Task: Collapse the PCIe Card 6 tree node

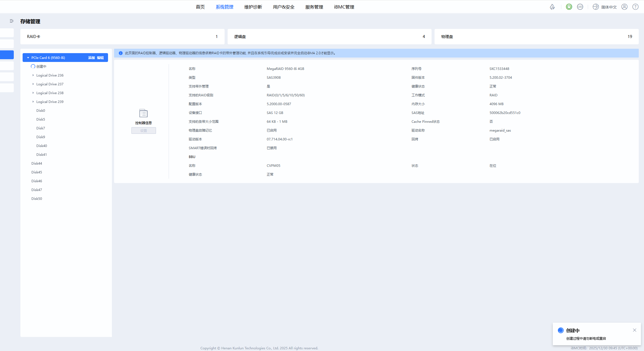Action: tap(28, 58)
